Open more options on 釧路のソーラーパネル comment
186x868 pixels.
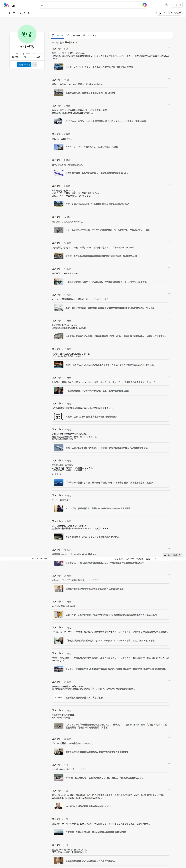pos(168,818)
